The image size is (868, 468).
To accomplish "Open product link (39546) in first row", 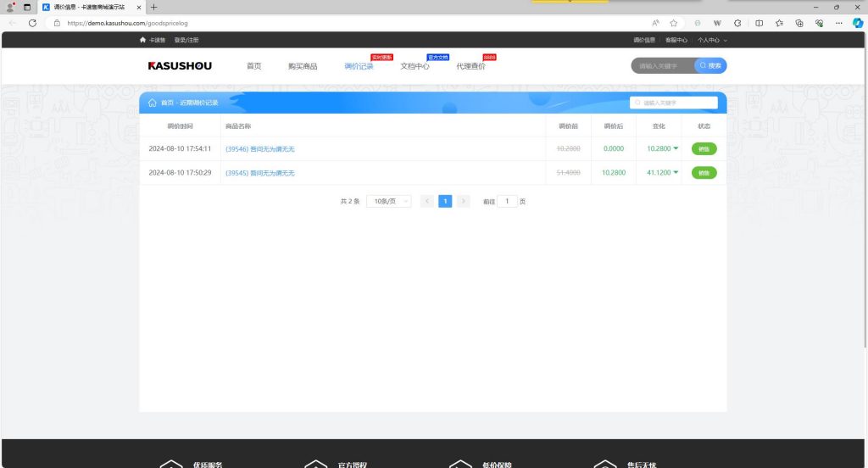I will coord(259,149).
